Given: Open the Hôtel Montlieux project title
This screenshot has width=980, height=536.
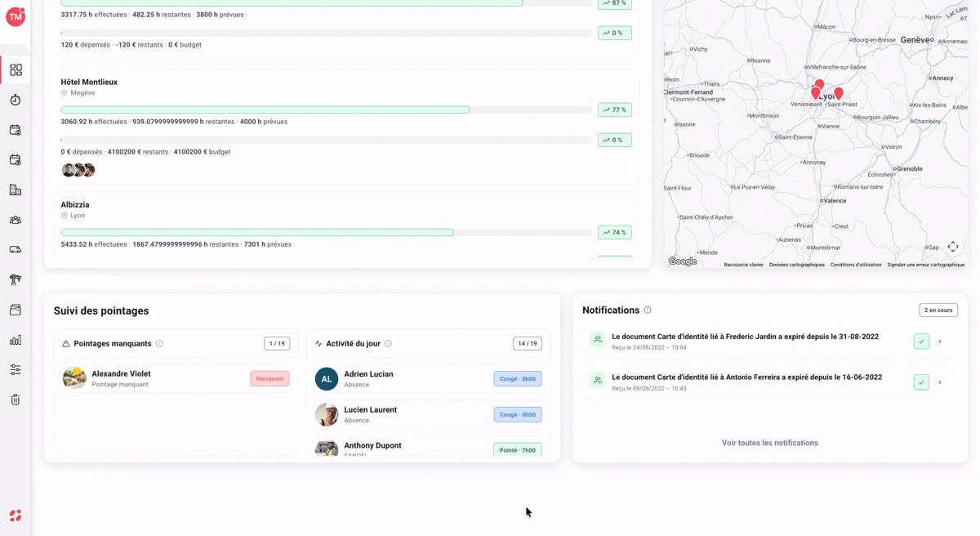Looking at the screenshot, I should tap(89, 82).
